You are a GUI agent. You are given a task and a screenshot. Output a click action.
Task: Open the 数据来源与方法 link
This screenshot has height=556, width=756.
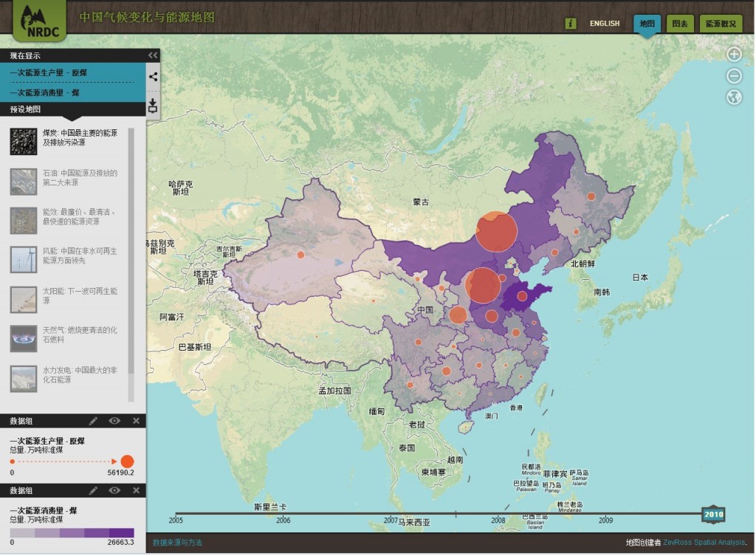[177, 543]
